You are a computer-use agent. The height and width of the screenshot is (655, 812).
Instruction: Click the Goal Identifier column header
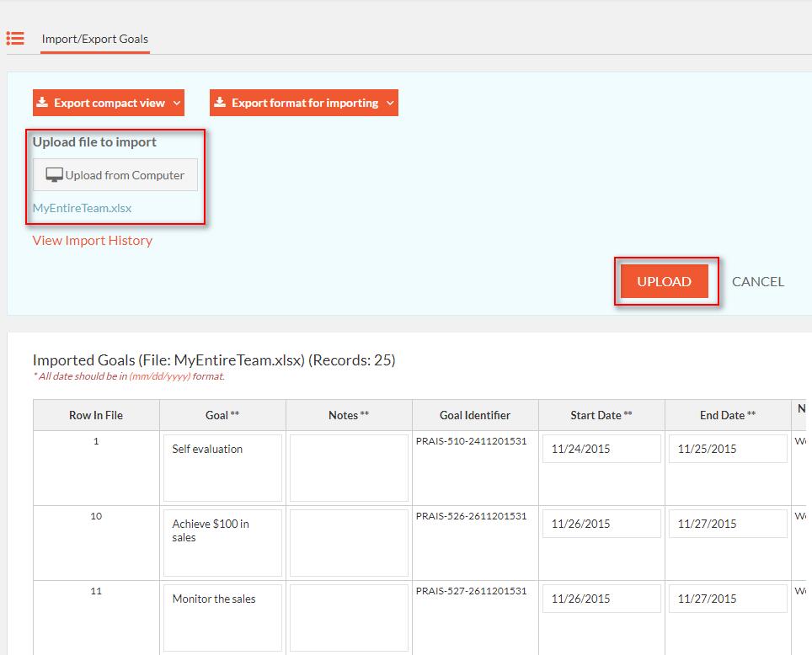click(475, 415)
